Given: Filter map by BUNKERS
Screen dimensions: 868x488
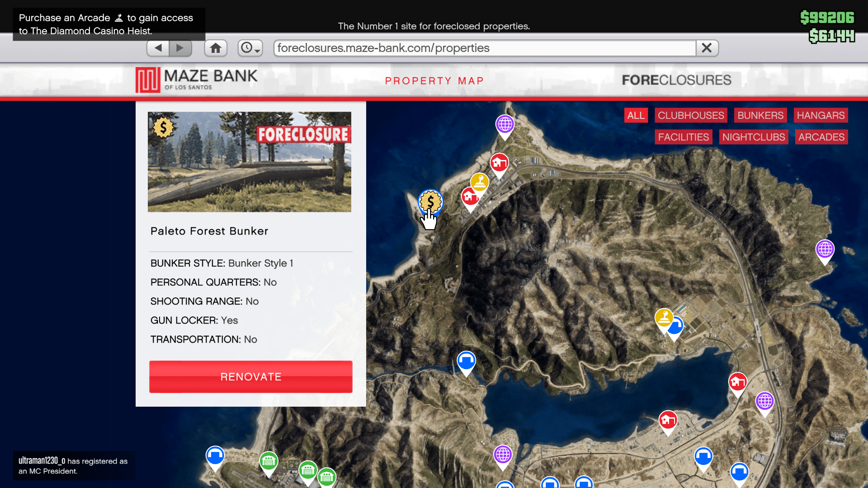Looking at the screenshot, I should [x=760, y=115].
